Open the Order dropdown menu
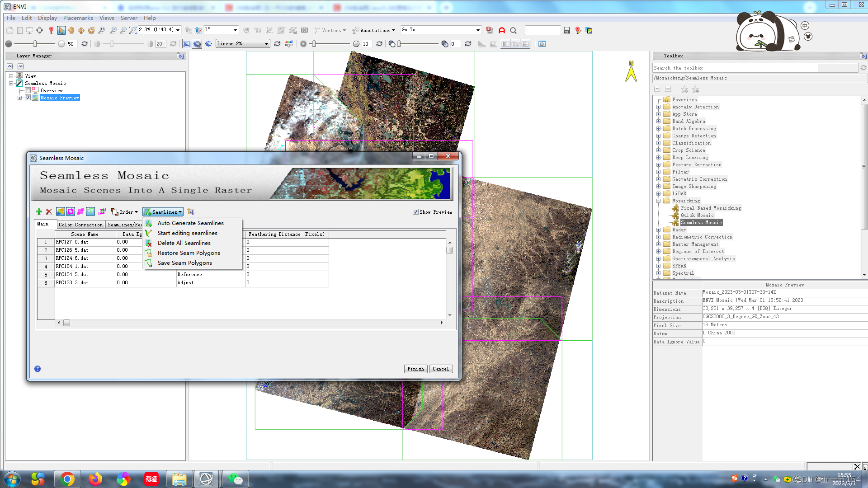The width and height of the screenshot is (868, 488). pos(125,211)
